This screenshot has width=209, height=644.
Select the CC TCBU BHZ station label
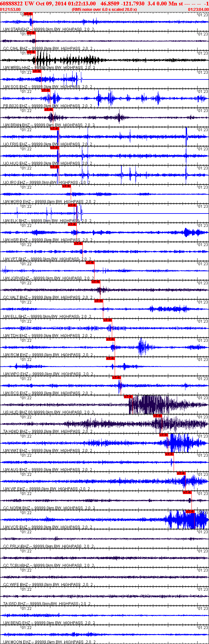click(16, 565)
